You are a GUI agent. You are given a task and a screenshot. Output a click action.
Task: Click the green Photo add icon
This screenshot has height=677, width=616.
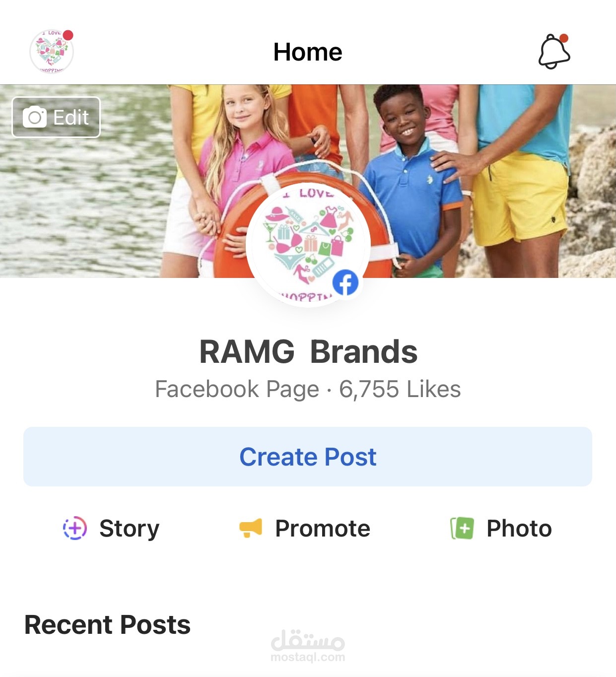pyautogui.click(x=462, y=528)
